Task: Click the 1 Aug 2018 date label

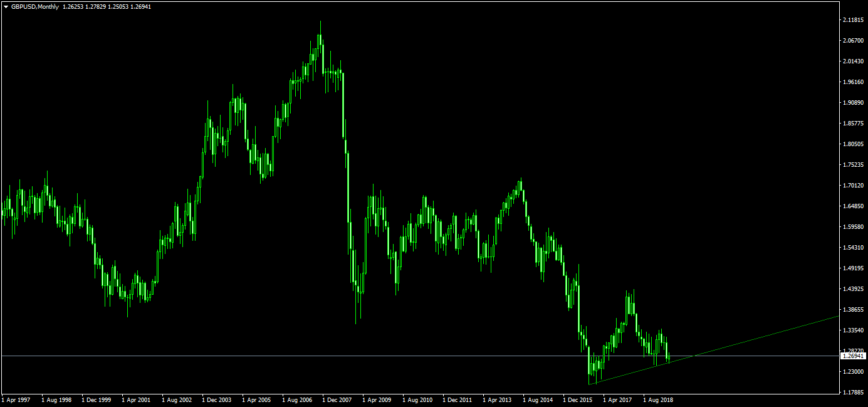Action: [658, 399]
